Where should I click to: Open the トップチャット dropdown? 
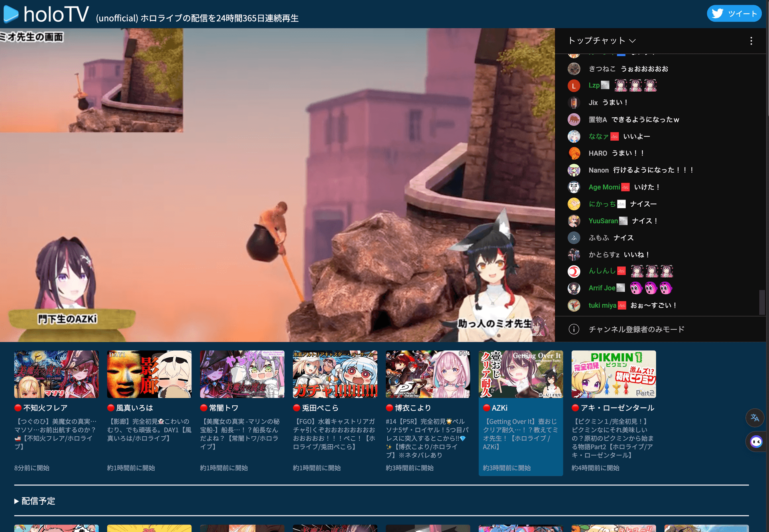(602, 40)
